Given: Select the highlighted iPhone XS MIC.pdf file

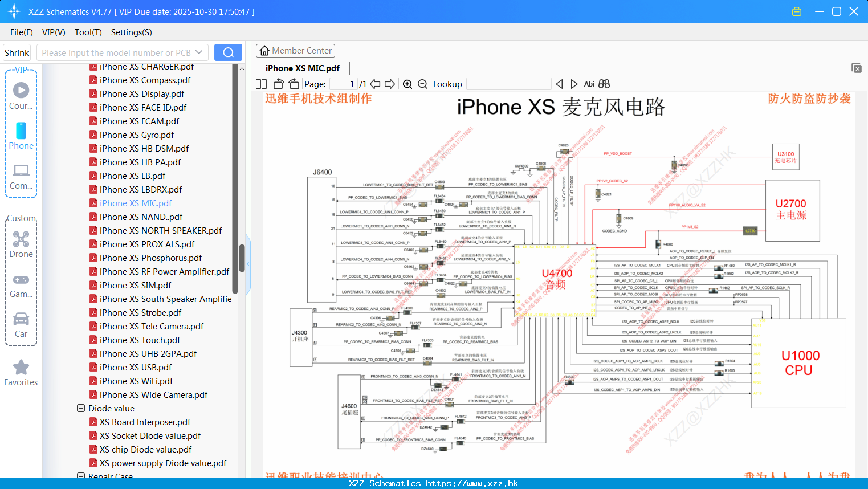Looking at the screenshot, I should click(x=136, y=203).
